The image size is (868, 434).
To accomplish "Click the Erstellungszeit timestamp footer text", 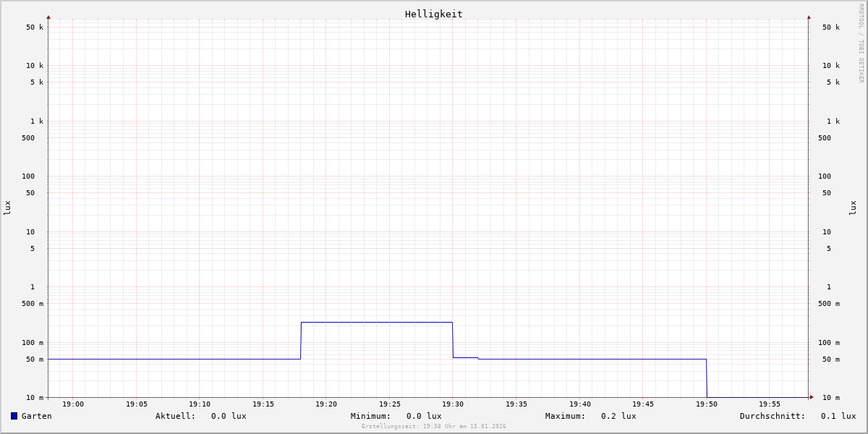I will point(434,426).
